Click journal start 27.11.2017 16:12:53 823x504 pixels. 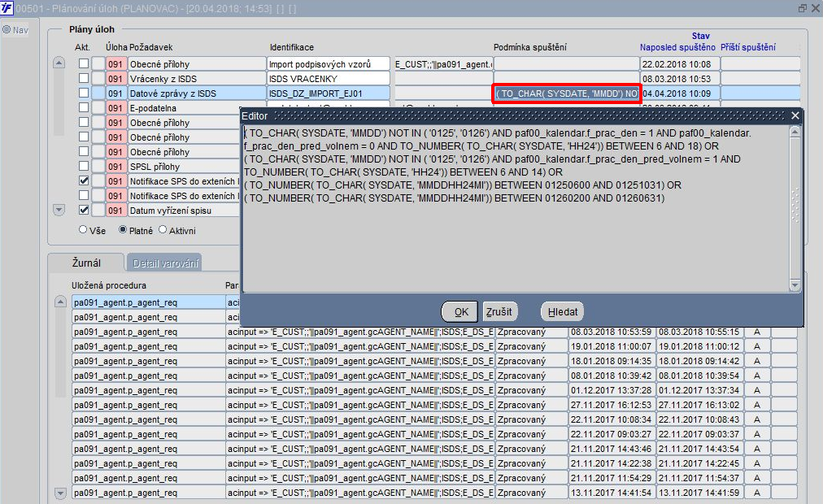[x=612, y=405]
